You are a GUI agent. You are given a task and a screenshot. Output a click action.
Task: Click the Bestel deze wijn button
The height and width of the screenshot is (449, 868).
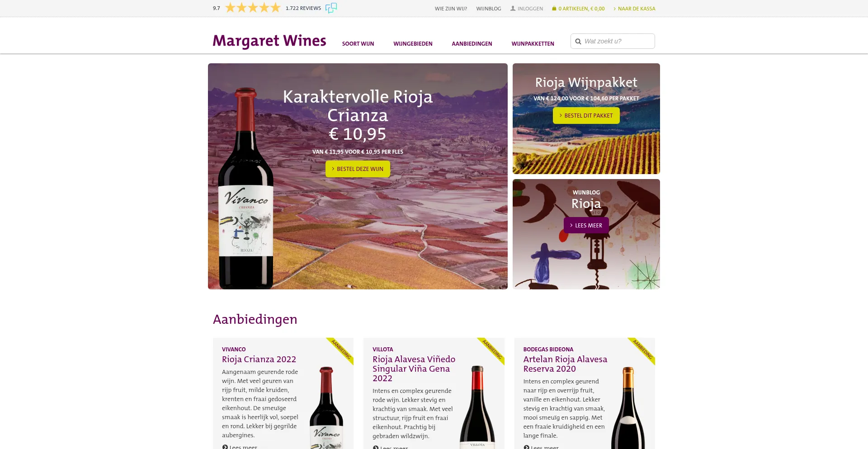(358, 169)
